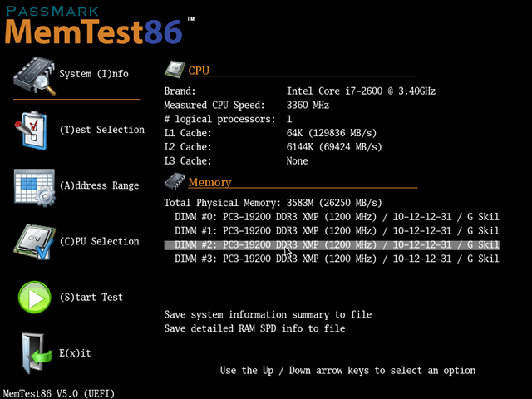The width and height of the screenshot is (532, 399).
Task: Click the PassMark MemTest86 logo
Action: 98,26
